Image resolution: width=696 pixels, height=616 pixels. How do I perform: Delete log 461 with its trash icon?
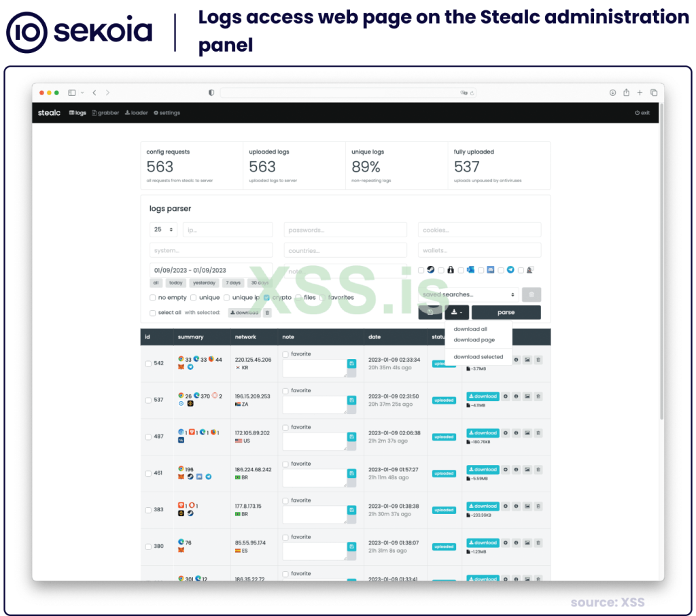click(x=538, y=469)
